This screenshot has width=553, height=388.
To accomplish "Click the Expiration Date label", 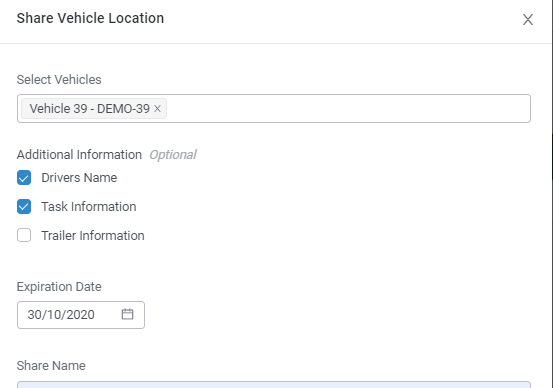I will (59, 286).
